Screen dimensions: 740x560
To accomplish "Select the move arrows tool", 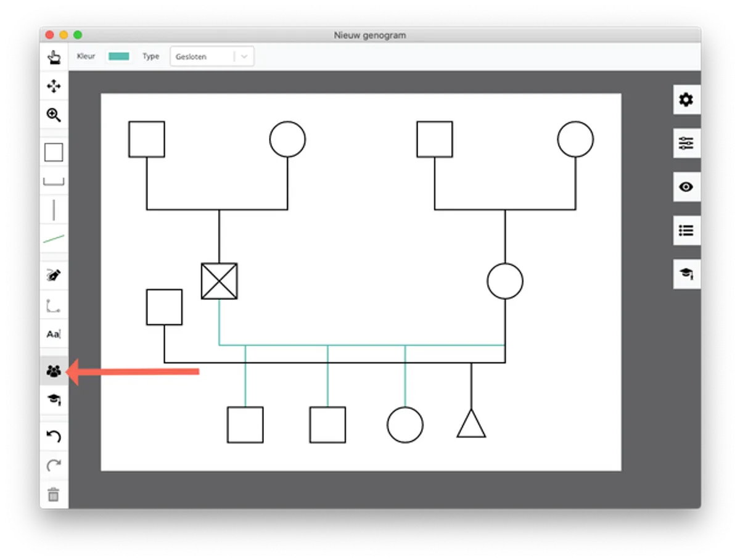I will [x=54, y=86].
